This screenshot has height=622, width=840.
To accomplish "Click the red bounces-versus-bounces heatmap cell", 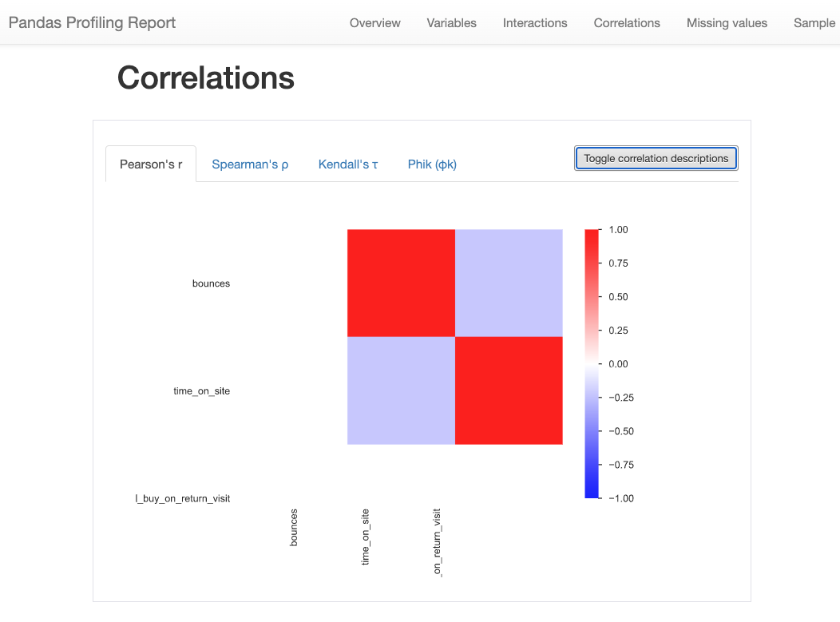I will coord(401,283).
